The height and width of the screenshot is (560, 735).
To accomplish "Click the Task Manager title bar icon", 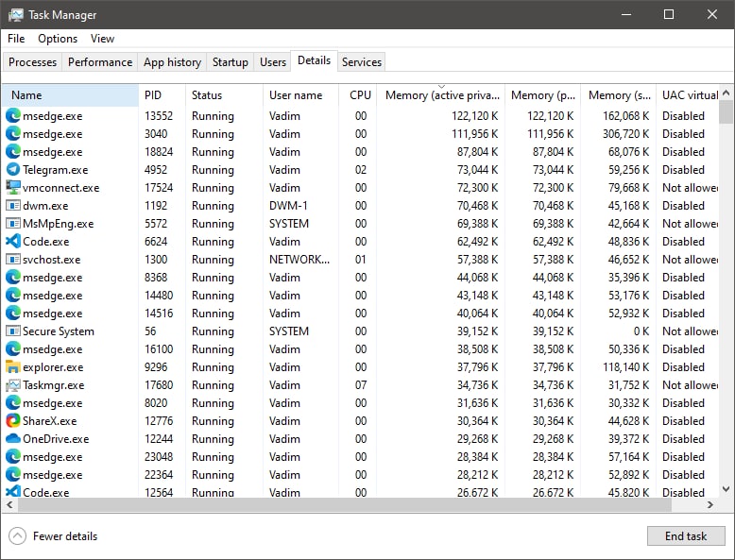I will (x=15, y=15).
